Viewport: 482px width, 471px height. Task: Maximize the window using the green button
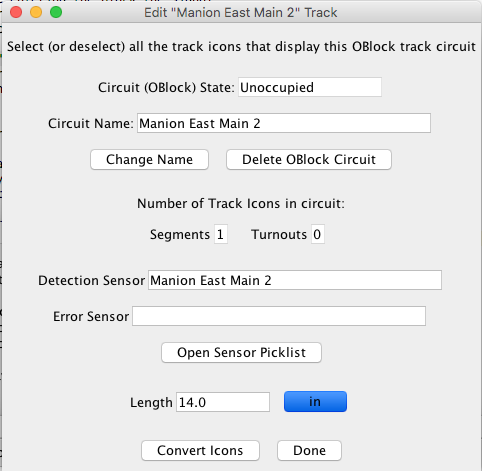[x=56, y=12]
